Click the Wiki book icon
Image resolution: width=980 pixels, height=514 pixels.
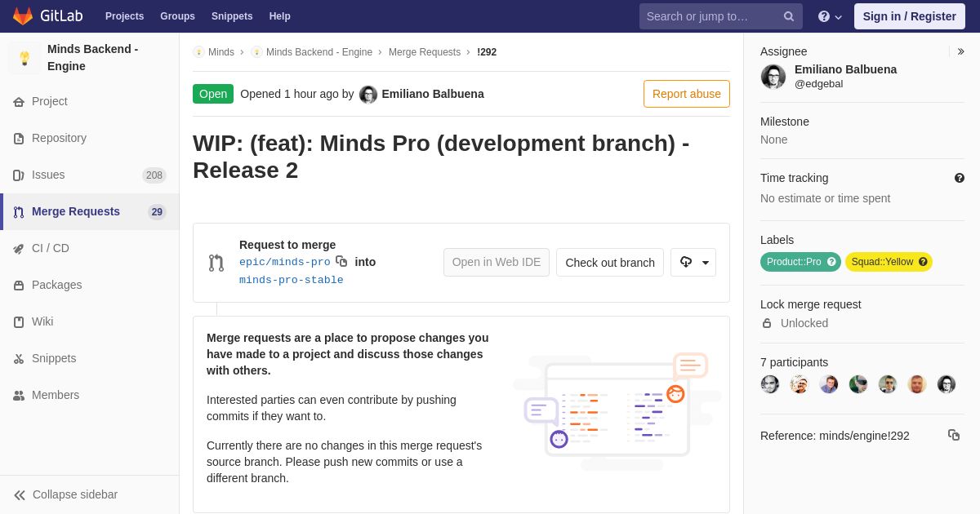(x=19, y=322)
